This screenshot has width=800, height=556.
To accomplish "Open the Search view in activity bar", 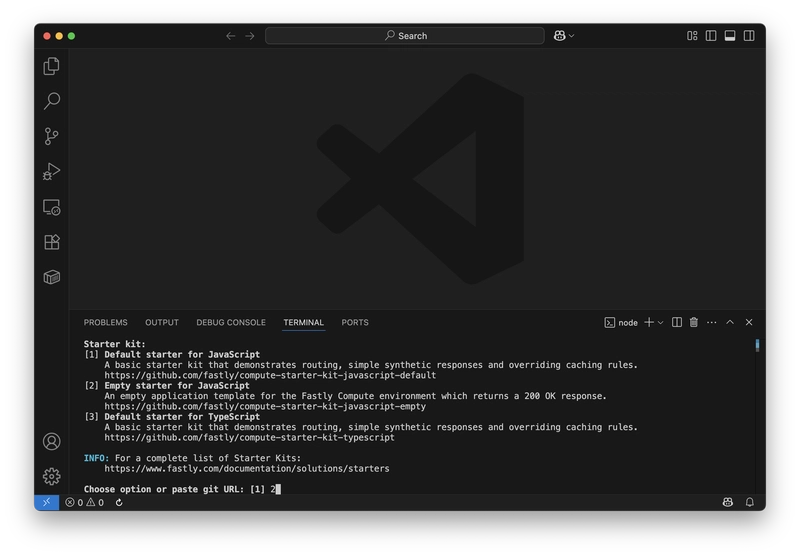I will click(52, 101).
